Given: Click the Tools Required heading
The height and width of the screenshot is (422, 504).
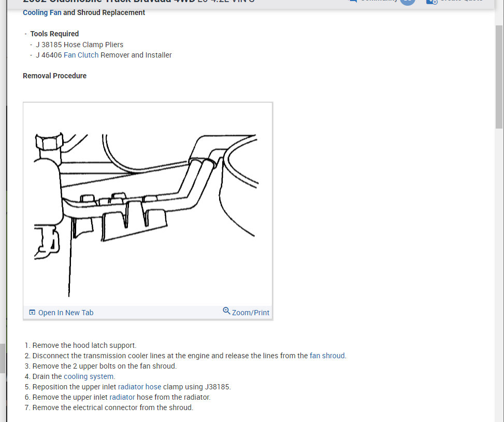Looking at the screenshot, I should pos(54,34).
